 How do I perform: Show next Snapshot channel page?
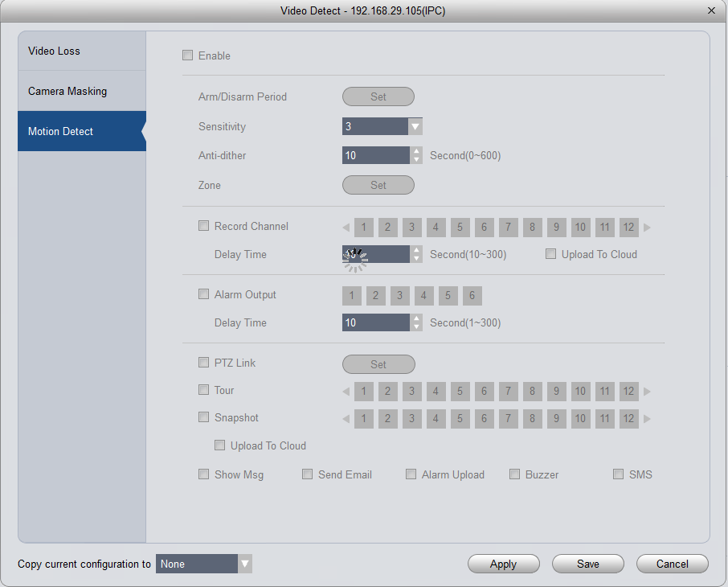[x=647, y=419]
